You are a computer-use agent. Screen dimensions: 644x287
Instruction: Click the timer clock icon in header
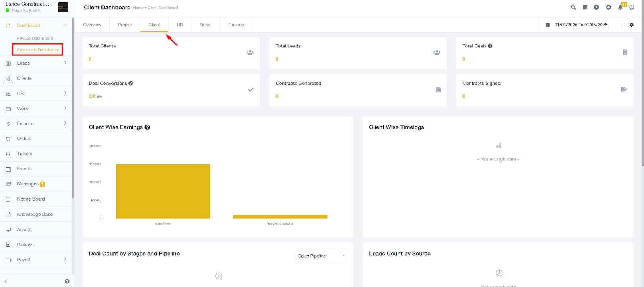click(x=597, y=7)
